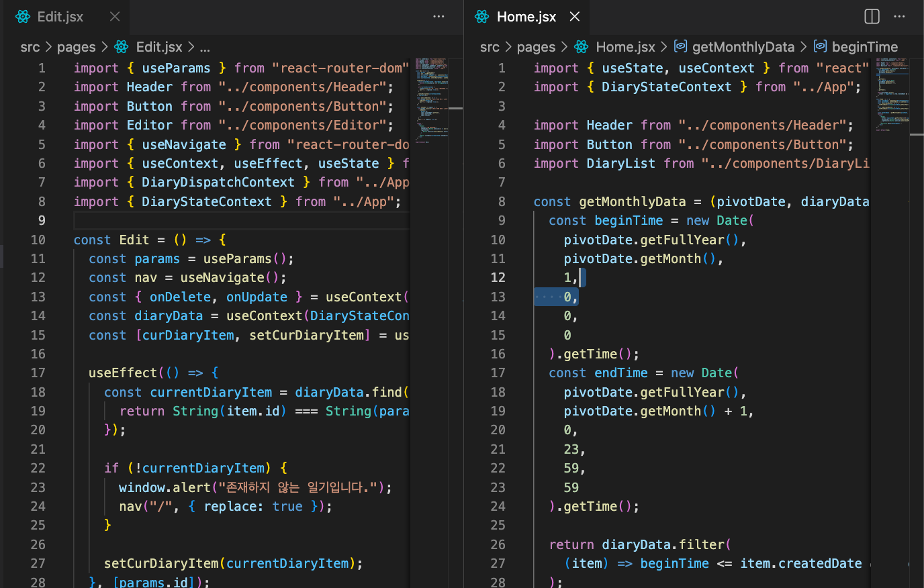Expand pages breadcrumb in right editor
The width and height of the screenshot is (924, 588).
click(536, 47)
